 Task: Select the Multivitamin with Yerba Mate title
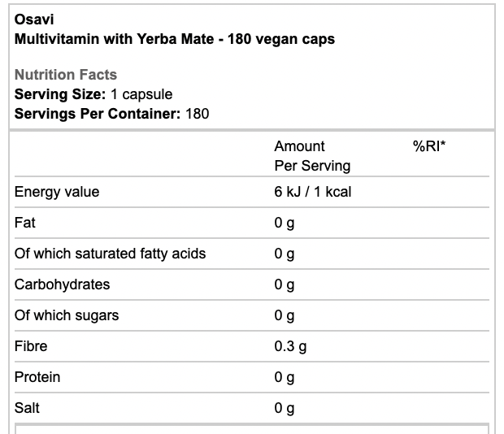(x=175, y=38)
